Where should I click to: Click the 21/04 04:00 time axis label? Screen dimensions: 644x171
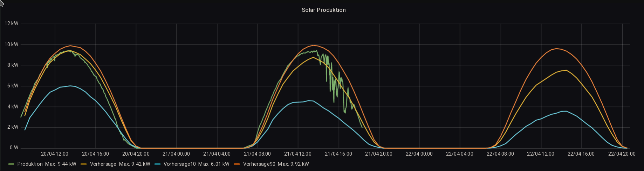217,154
